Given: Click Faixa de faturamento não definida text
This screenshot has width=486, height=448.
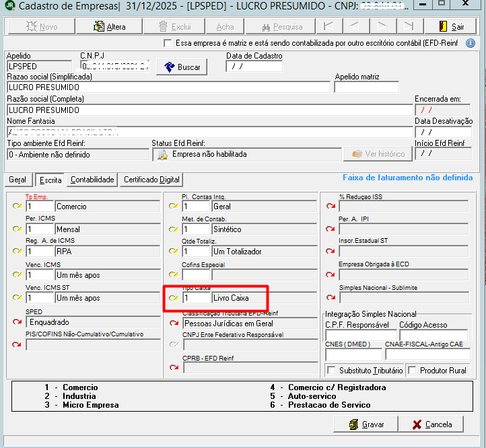Looking at the screenshot, I should (408, 178).
